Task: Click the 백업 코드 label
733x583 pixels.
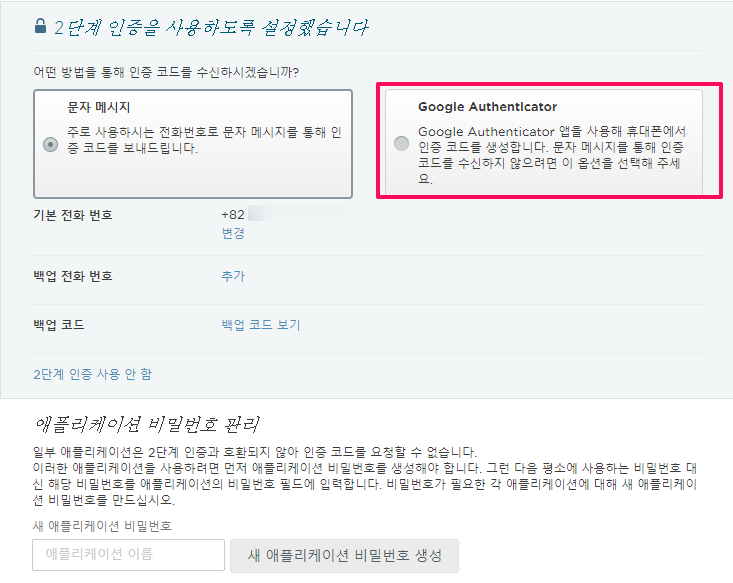Action: [x=59, y=324]
